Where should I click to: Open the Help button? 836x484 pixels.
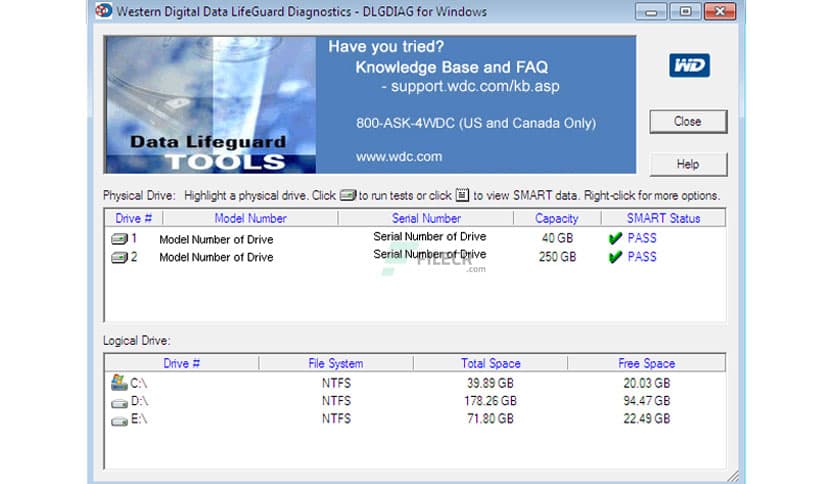pyautogui.click(x=688, y=164)
